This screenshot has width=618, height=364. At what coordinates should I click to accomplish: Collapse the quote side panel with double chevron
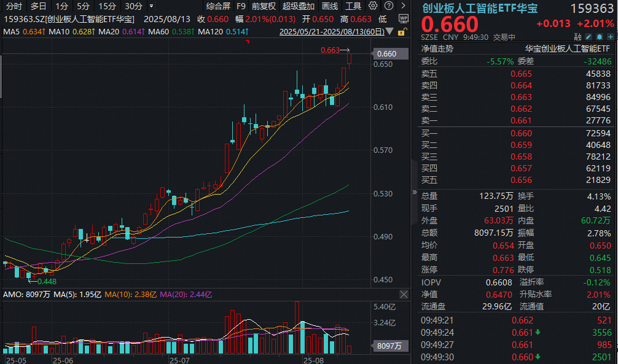[414, 192]
